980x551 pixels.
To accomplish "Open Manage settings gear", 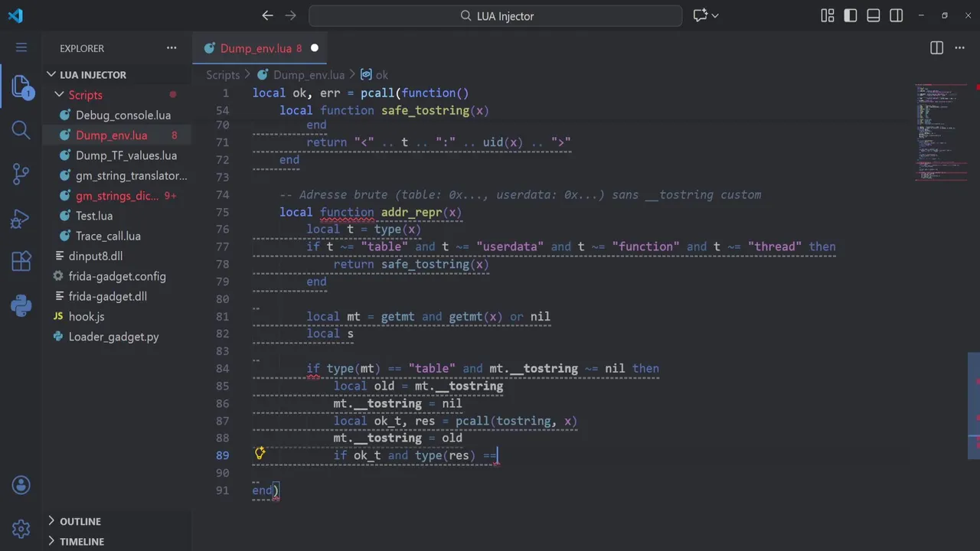I will pyautogui.click(x=21, y=528).
